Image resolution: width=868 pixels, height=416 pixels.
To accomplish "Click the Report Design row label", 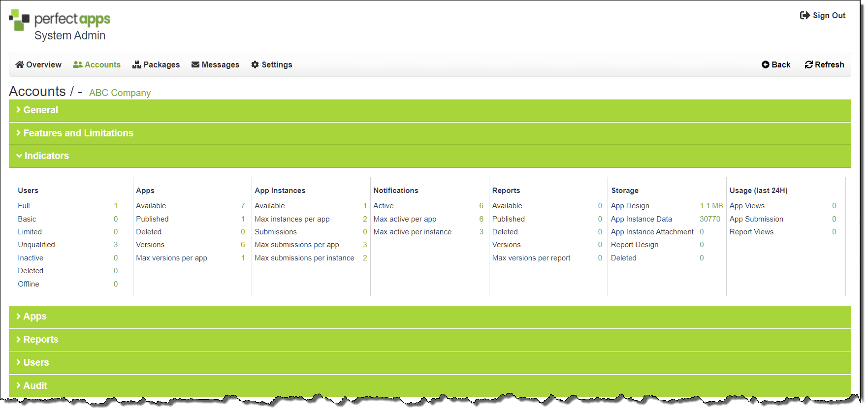I will pos(635,245).
